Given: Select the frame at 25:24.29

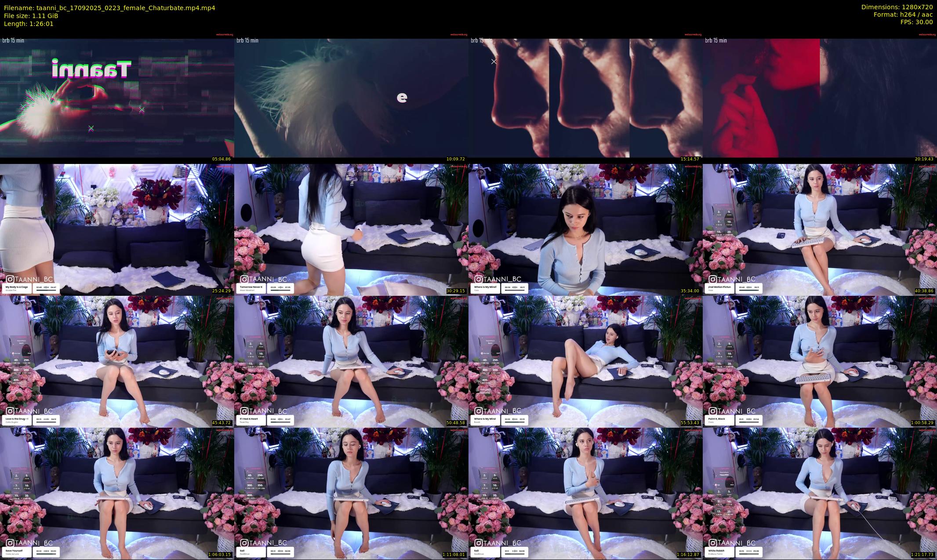Looking at the screenshot, I should (117, 229).
